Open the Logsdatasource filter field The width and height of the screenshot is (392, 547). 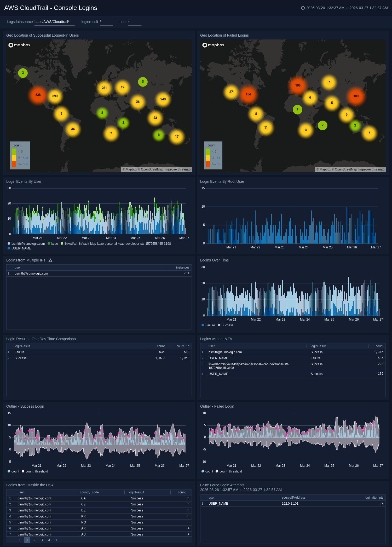click(54, 22)
